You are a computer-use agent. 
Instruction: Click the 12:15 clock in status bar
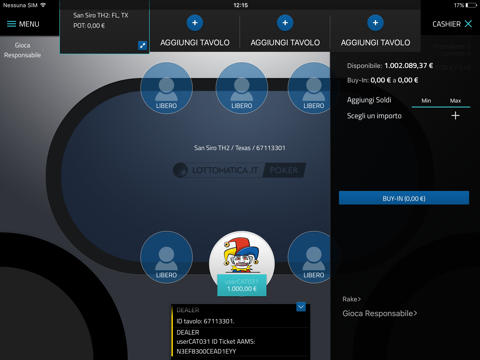pos(240,5)
